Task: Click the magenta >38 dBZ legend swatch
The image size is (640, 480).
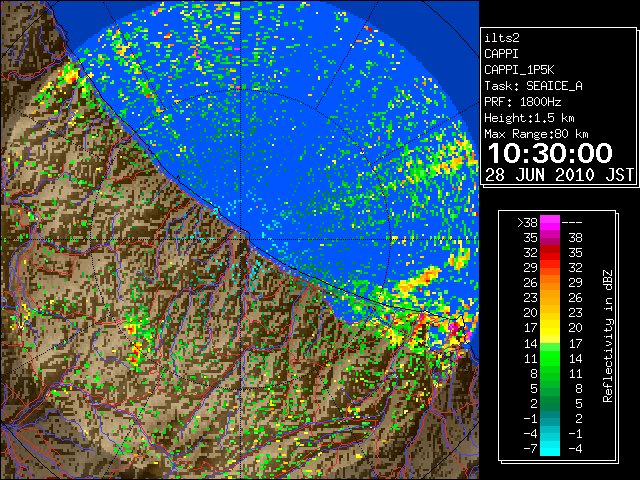Action: (550, 222)
